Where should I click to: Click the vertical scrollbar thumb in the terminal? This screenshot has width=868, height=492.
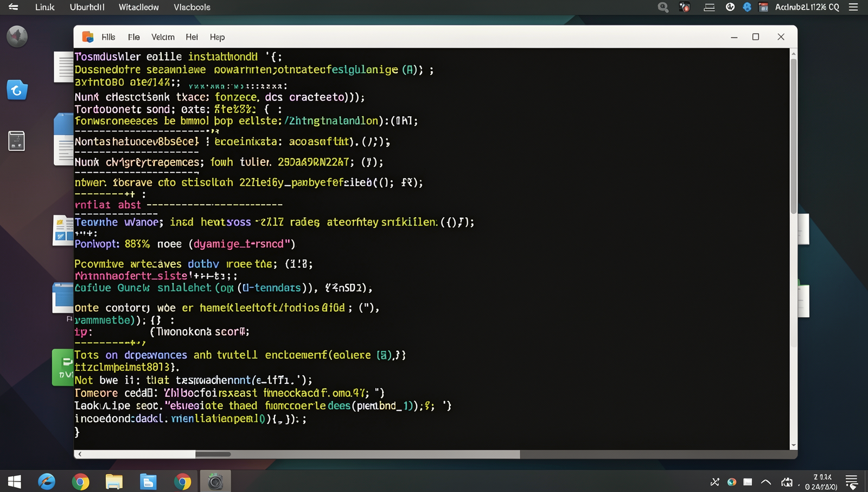click(794, 136)
